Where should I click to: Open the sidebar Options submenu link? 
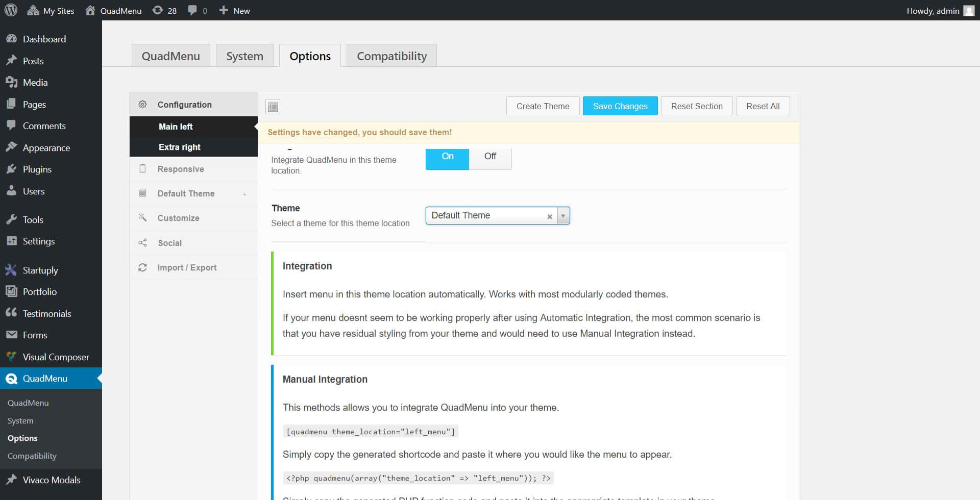(x=22, y=438)
